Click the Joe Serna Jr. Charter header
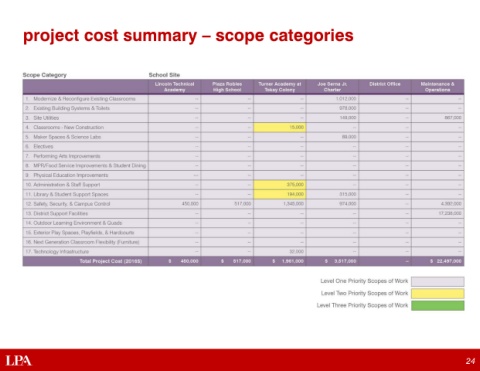The width and height of the screenshot is (480, 371). 332,87
